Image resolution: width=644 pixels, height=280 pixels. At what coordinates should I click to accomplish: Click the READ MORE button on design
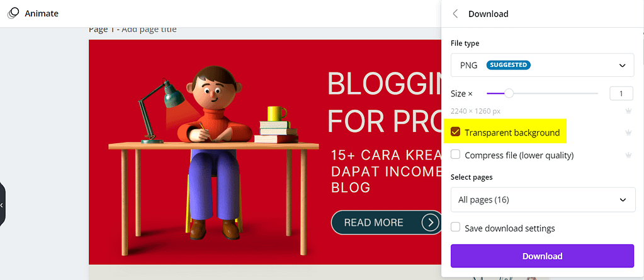387,223
